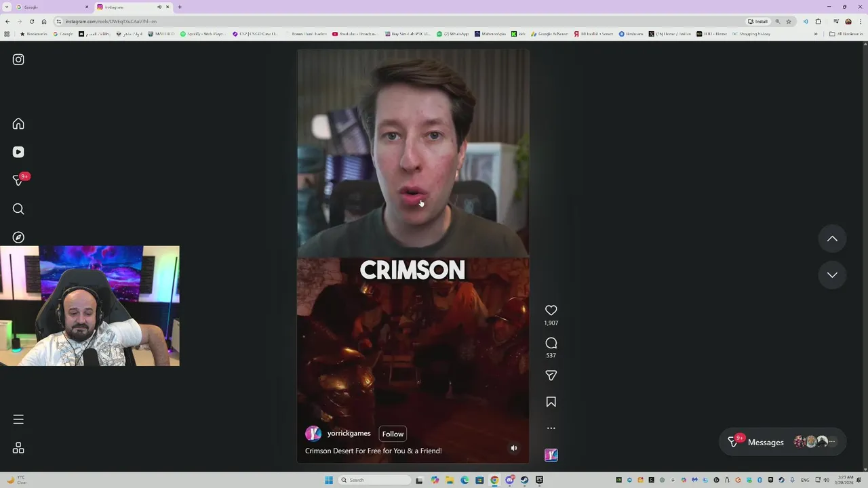Expand caption "Crimson Desert For Free for You & a Friend!"
This screenshot has height=488, width=868.
pyautogui.click(x=373, y=451)
